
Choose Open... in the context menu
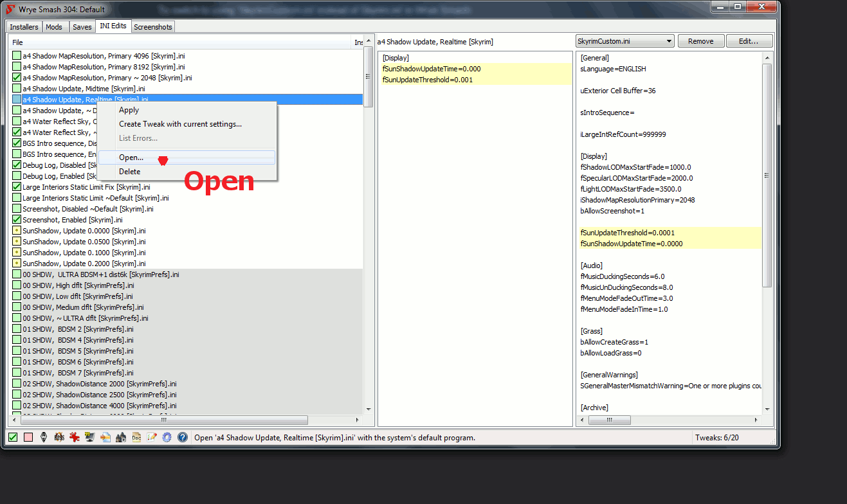pos(187,157)
